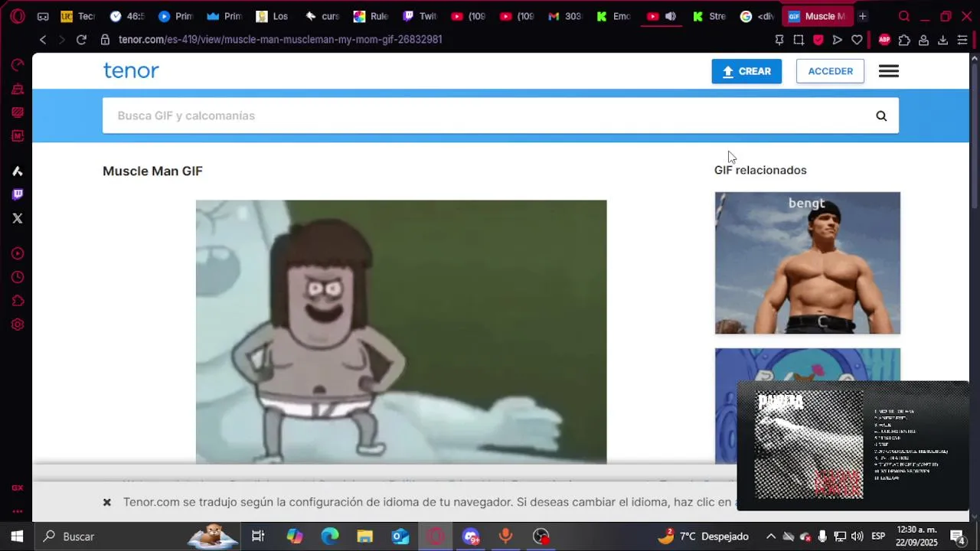Switch to the '46:5' tab
This screenshot has width=980, height=551.
tap(127, 16)
